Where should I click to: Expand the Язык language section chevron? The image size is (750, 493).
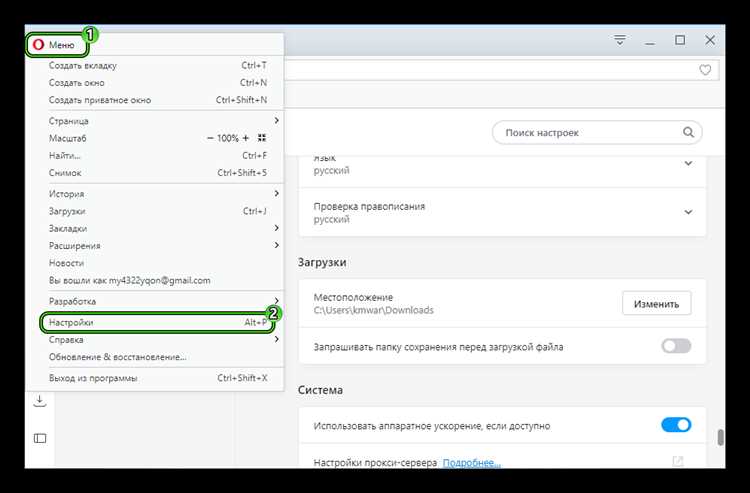tap(688, 163)
